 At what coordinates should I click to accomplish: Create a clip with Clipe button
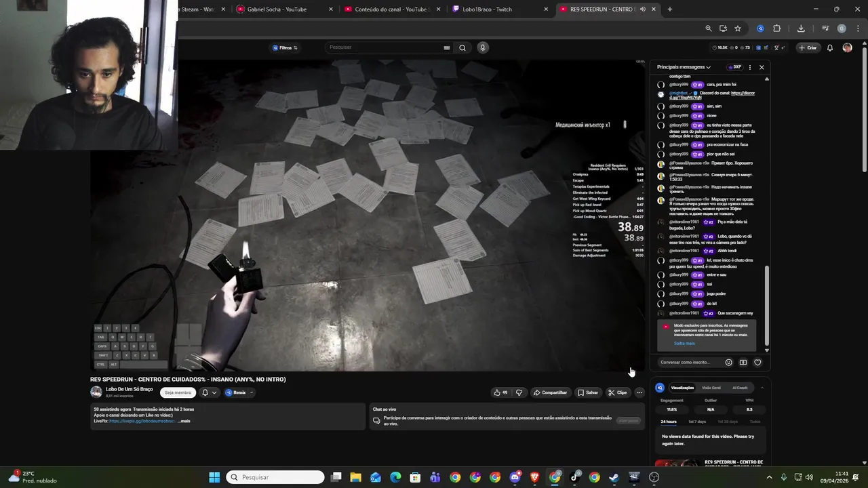coord(618,392)
